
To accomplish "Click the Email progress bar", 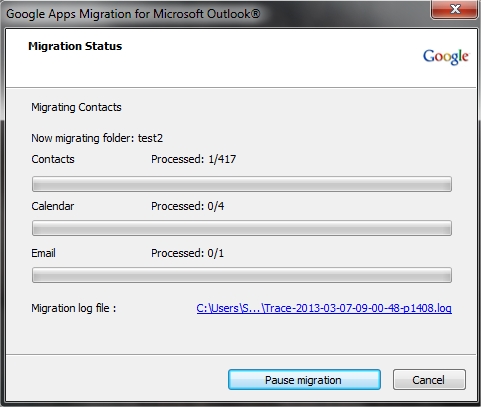I will 242,275.
